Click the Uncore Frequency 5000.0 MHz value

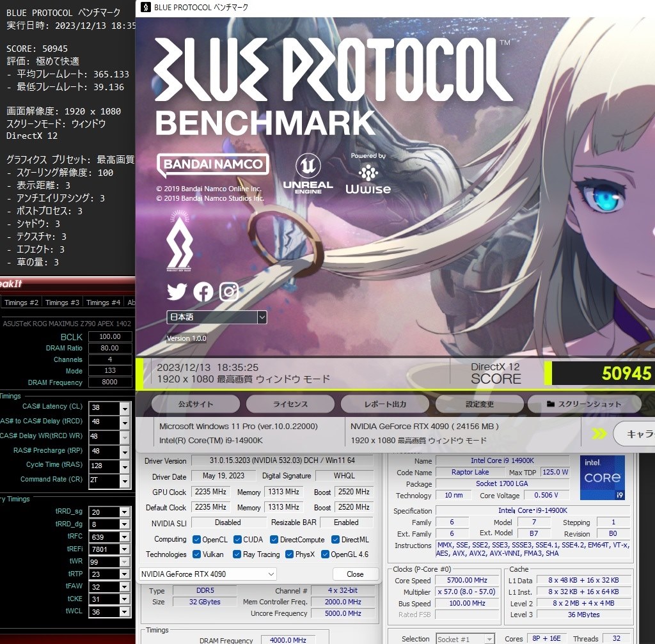(x=343, y=613)
